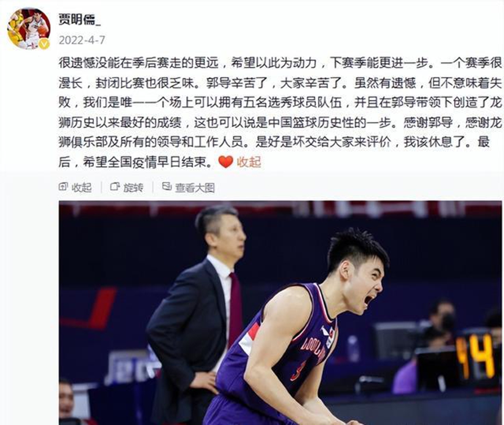Open the post timestamp 2022-4-7

click(x=82, y=40)
